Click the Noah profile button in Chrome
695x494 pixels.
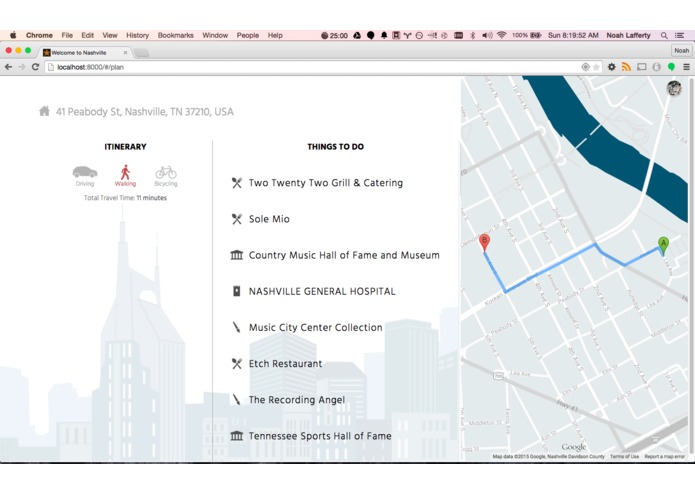coord(681,51)
